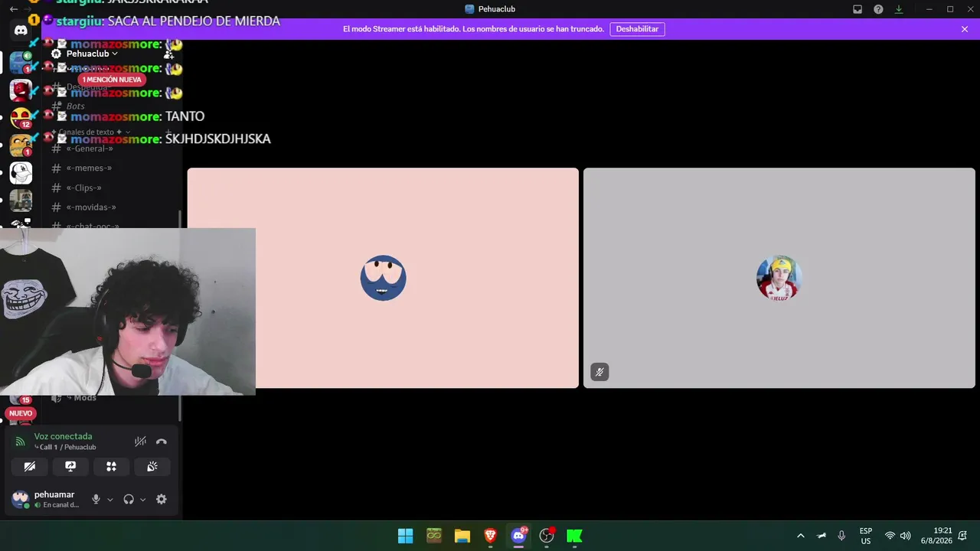
Task: Click the green download update icon
Action: 899,9
